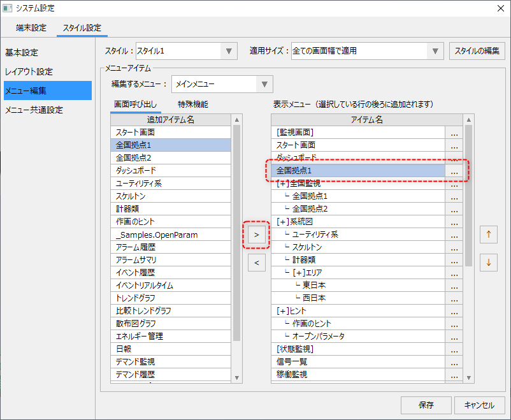Click the remove-from-menu left arrow button
Image resolution: width=511 pixels, height=420 pixels.
click(x=256, y=262)
